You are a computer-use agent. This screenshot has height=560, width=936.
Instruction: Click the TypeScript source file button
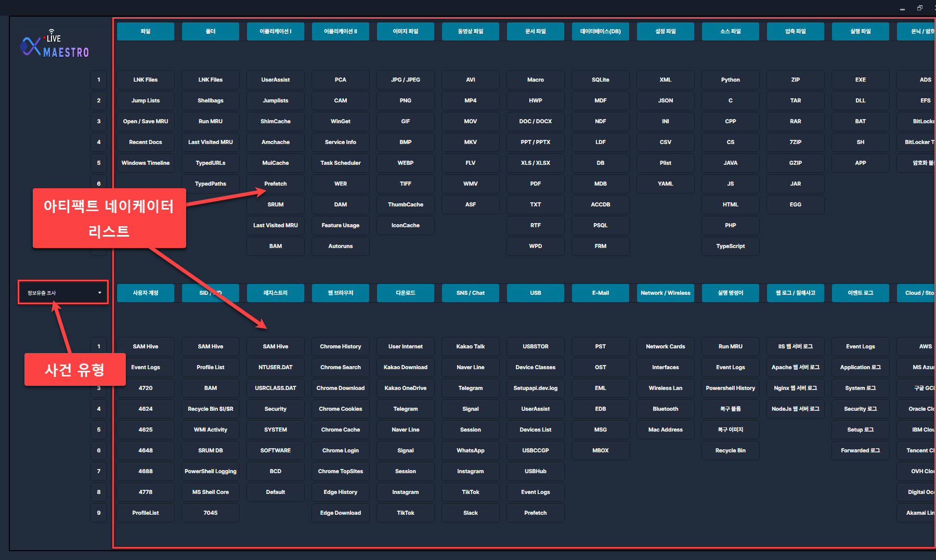tap(730, 246)
